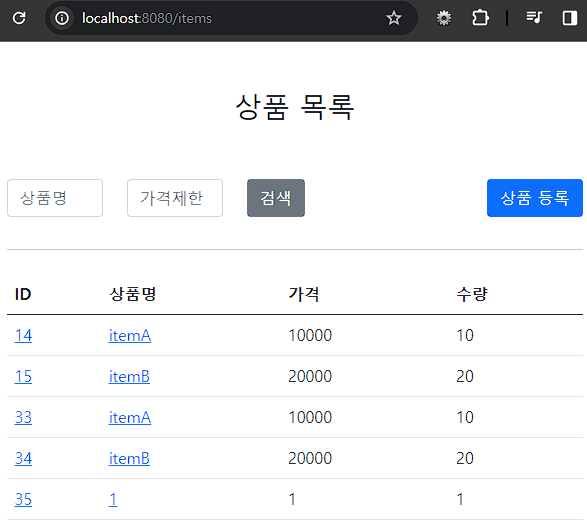This screenshot has width=587, height=528.
Task: Focus the 가격제한 price limit field
Action: tap(175, 198)
